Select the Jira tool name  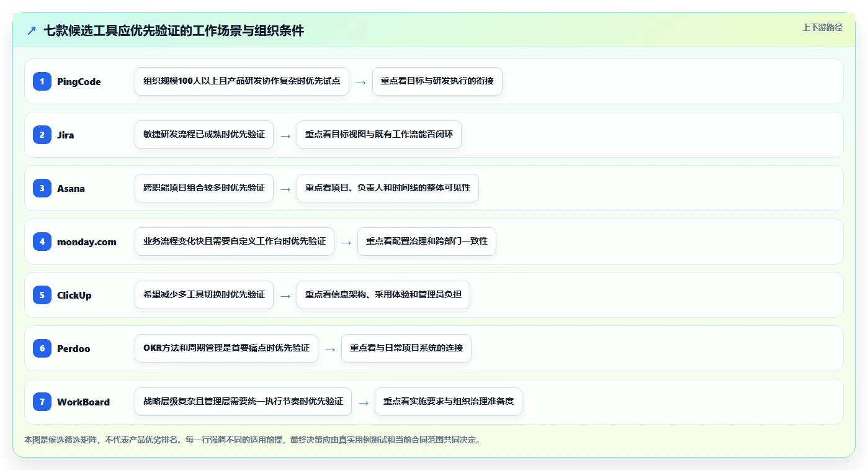click(x=65, y=135)
